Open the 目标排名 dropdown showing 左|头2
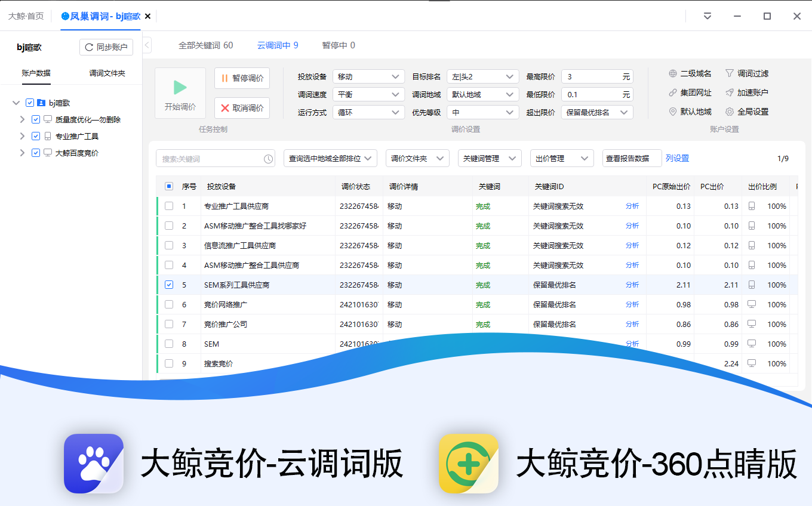The image size is (812, 506). click(483, 76)
